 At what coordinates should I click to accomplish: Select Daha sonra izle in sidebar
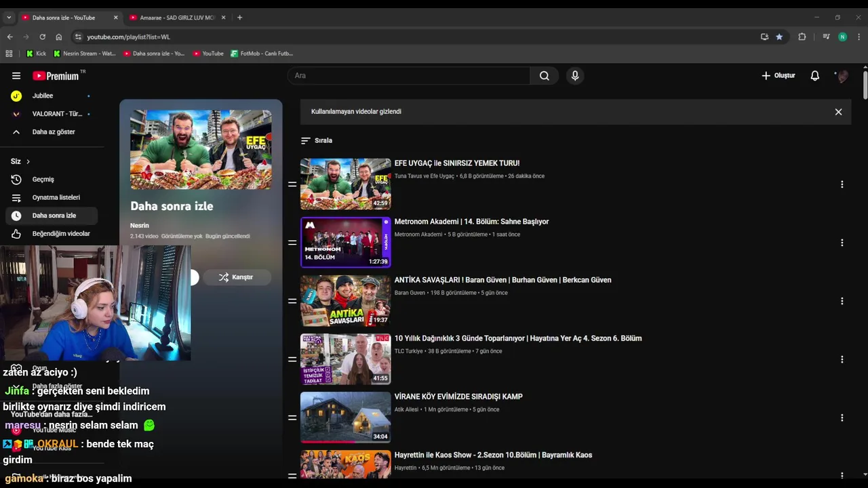coord(52,216)
